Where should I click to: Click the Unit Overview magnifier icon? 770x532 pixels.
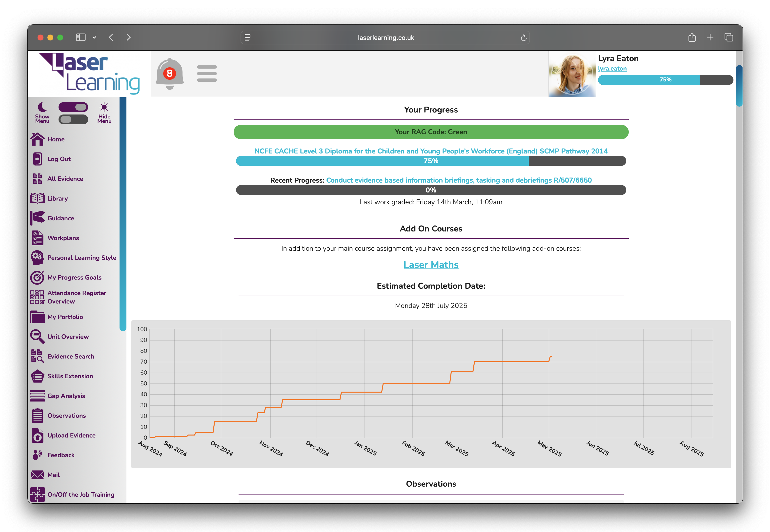tap(37, 336)
